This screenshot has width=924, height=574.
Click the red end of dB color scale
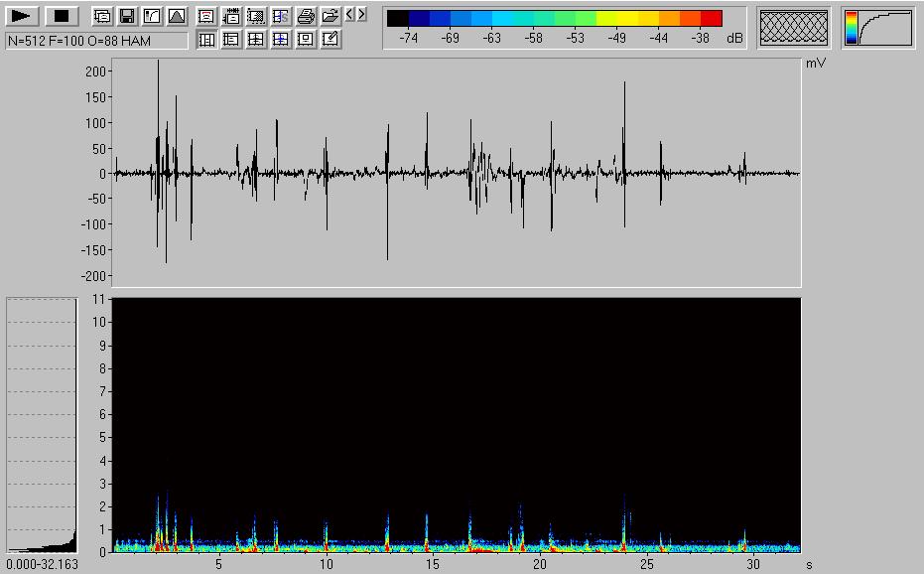click(711, 18)
